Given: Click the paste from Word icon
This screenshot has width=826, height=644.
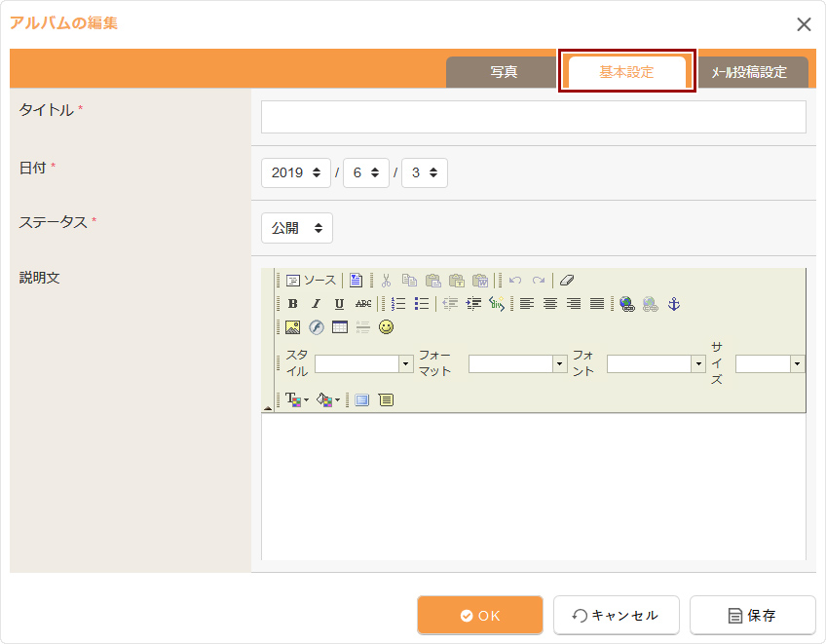Looking at the screenshot, I should 480,280.
